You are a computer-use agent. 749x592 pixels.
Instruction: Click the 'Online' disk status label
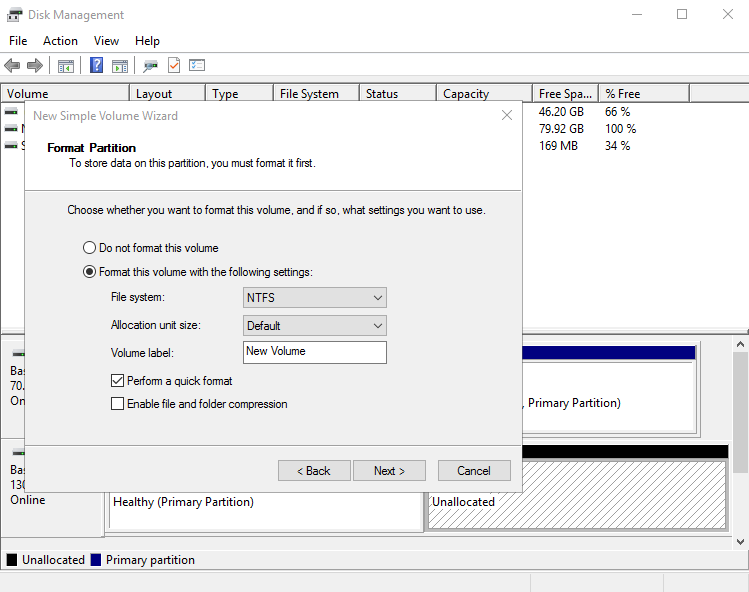(x=28, y=500)
